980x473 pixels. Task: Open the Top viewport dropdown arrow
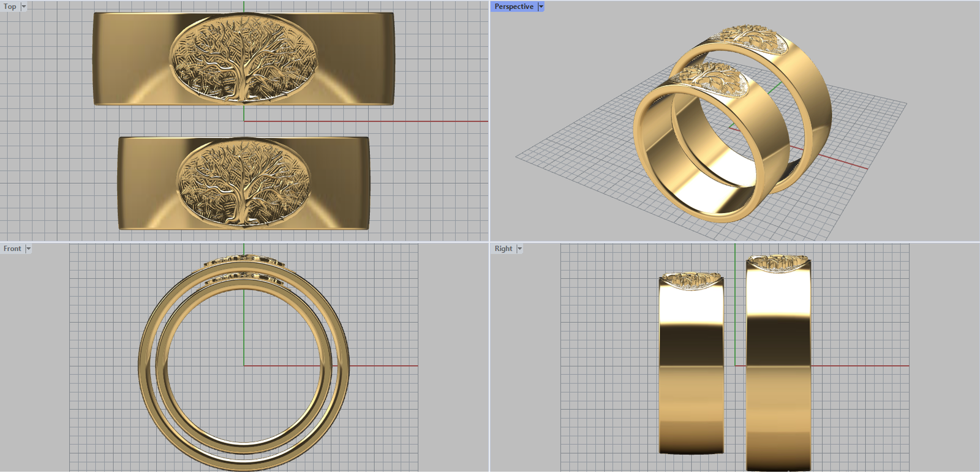[24, 7]
